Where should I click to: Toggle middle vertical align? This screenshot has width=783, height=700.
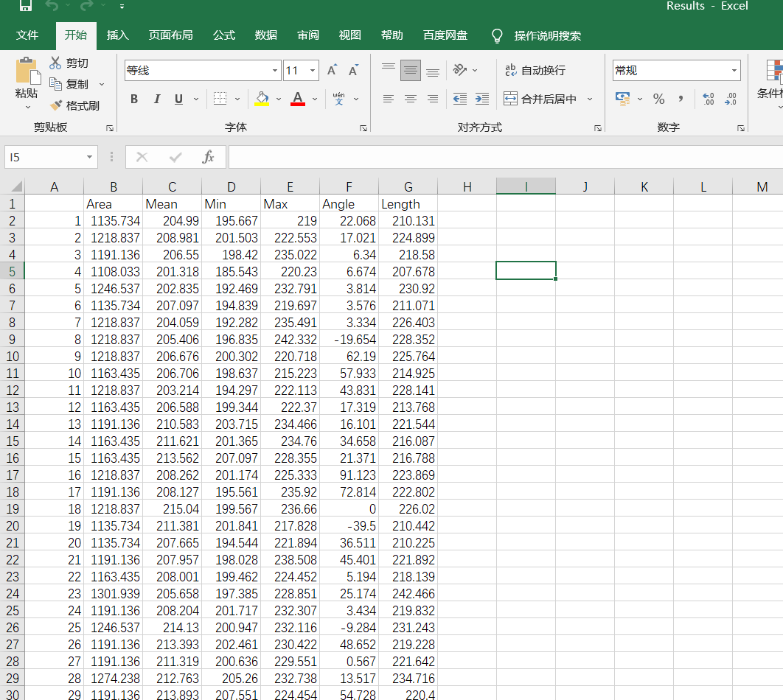pos(411,70)
